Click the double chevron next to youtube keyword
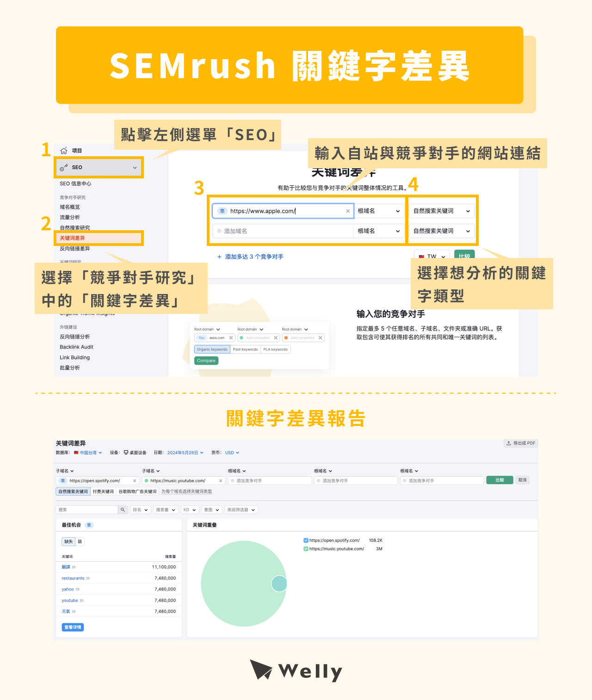The width and height of the screenshot is (592, 700). (82, 601)
